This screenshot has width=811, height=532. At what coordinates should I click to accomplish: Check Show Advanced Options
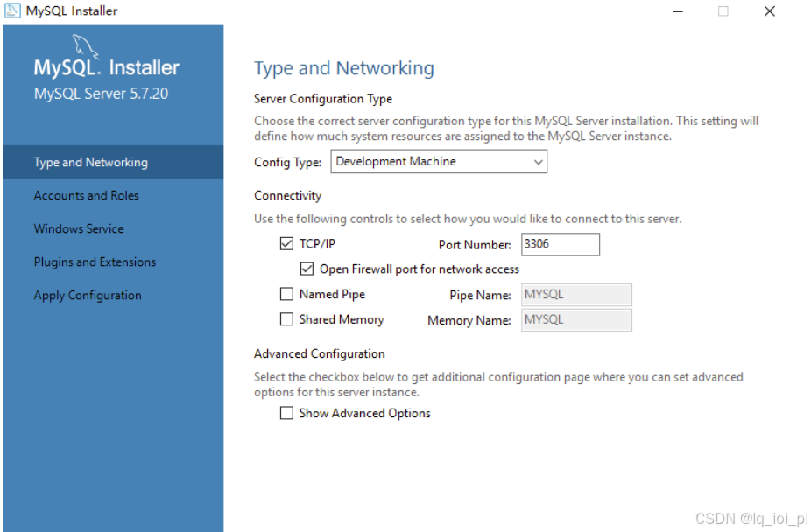[286, 413]
